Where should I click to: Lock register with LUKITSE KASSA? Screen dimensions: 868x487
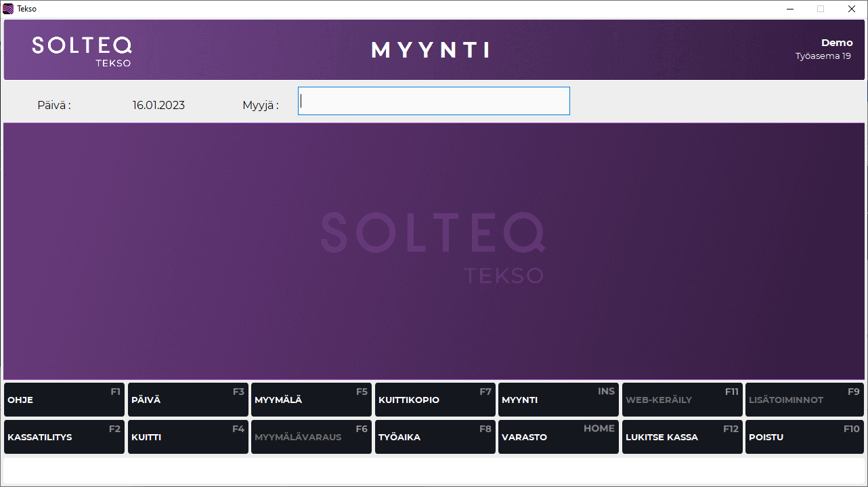tap(682, 437)
